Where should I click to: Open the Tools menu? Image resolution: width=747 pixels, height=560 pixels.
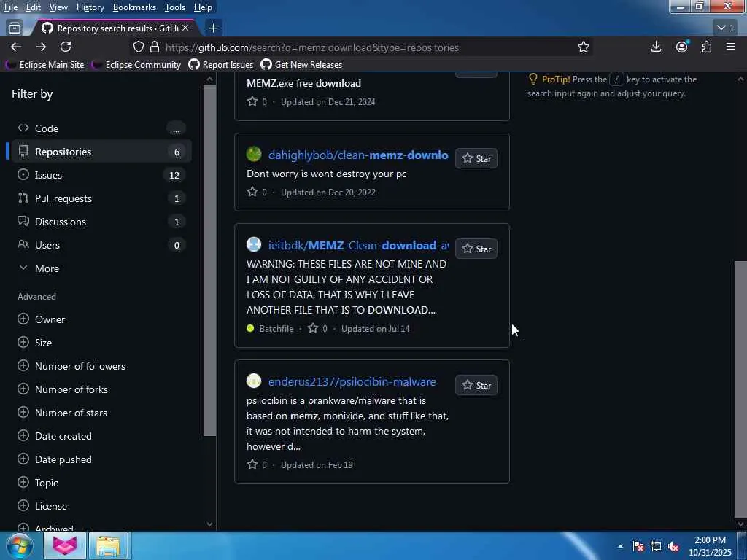175,7
